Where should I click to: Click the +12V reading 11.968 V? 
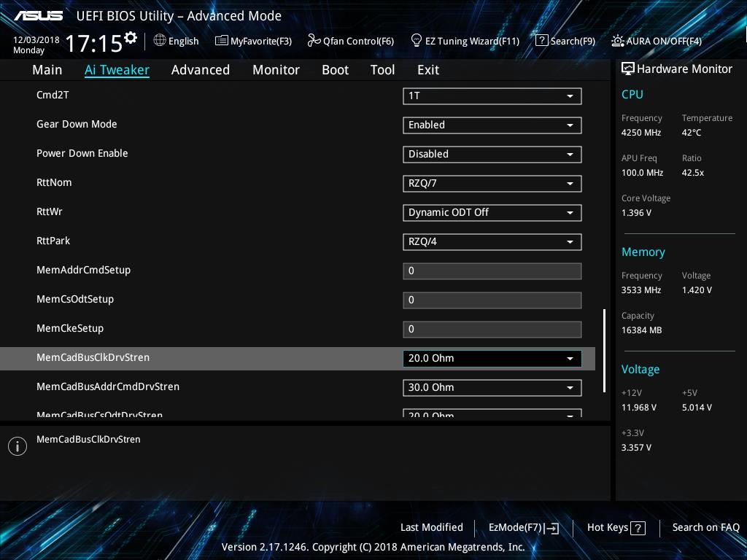(x=638, y=408)
